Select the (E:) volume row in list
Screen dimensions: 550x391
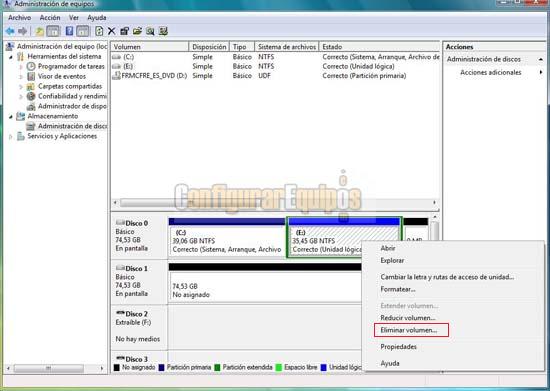(x=275, y=66)
